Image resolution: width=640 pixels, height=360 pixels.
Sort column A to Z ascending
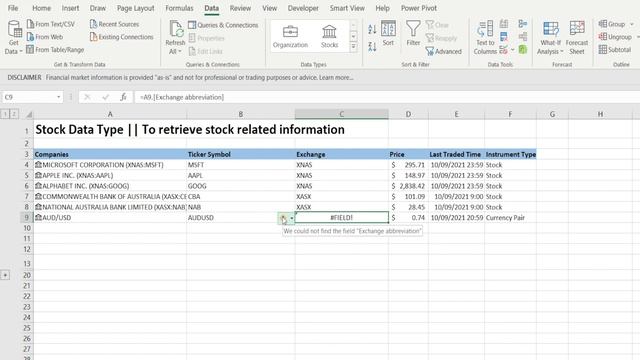tap(372, 29)
